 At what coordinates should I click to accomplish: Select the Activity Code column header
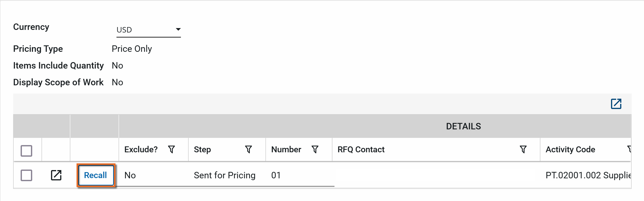click(570, 149)
